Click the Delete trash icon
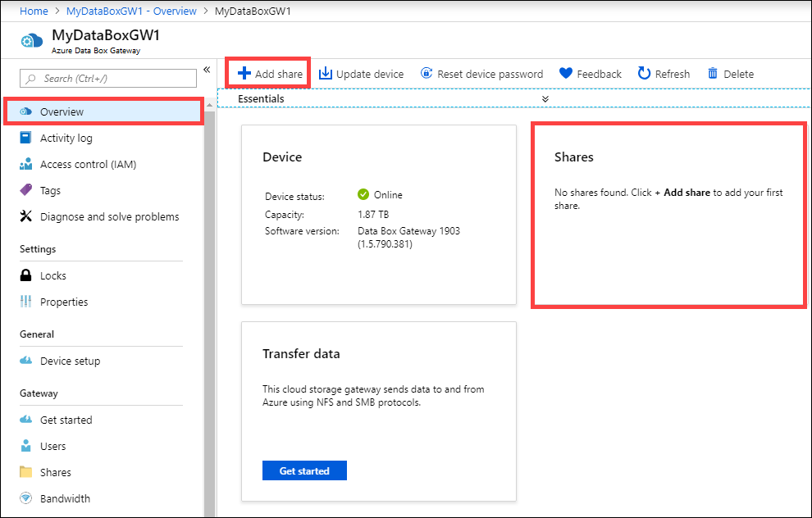 pyautogui.click(x=713, y=74)
